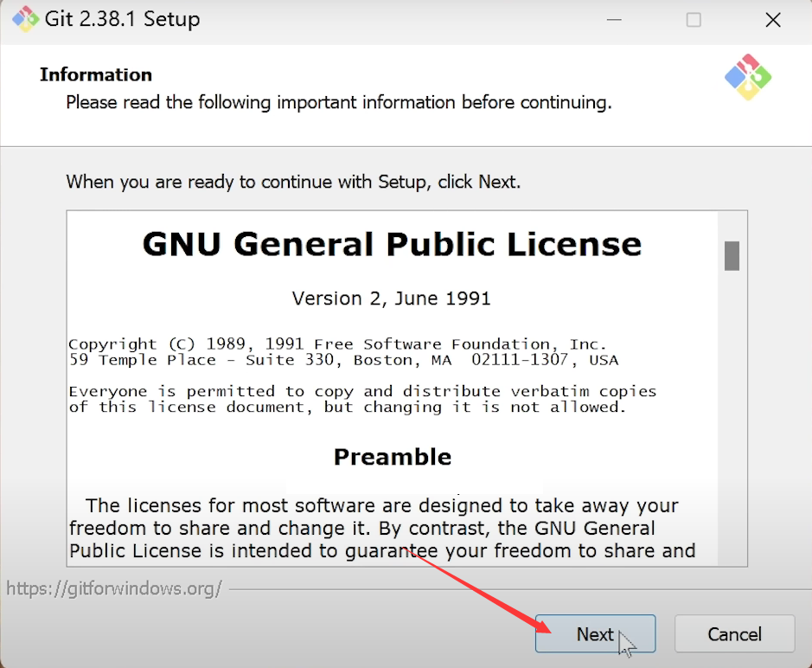Click the GNU General Public License heading
Image resolution: width=812 pixels, height=668 pixels.
click(x=392, y=244)
